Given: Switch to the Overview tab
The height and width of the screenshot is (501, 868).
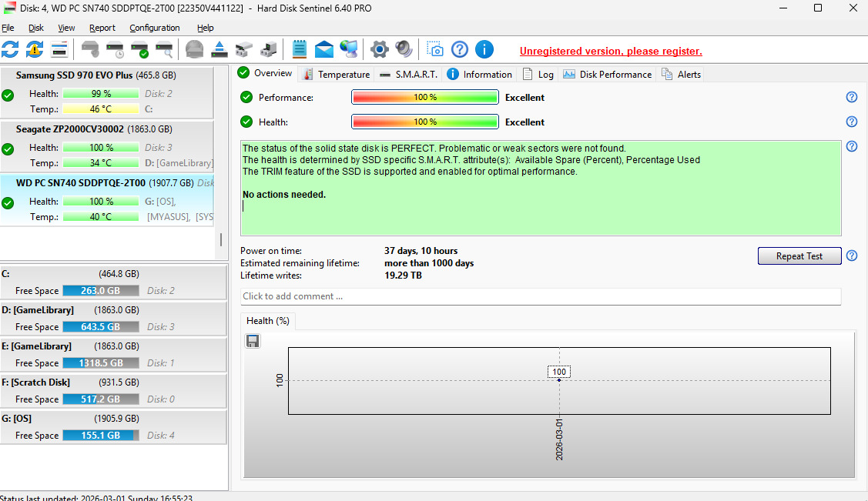Looking at the screenshot, I should pos(265,73).
